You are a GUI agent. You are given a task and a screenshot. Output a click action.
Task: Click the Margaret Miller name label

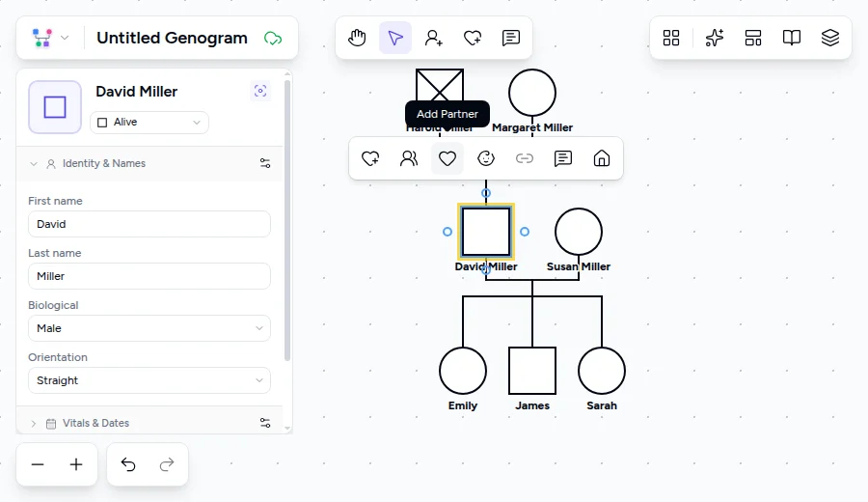(x=532, y=127)
